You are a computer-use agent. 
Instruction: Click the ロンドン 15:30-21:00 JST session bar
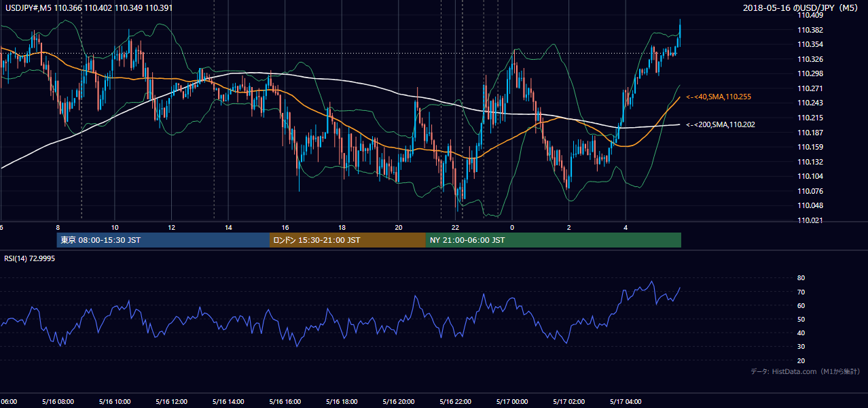pyautogui.click(x=348, y=240)
